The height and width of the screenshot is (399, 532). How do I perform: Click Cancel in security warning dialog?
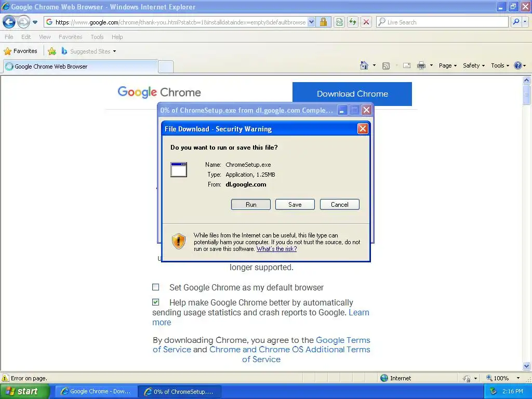[340, 205]
